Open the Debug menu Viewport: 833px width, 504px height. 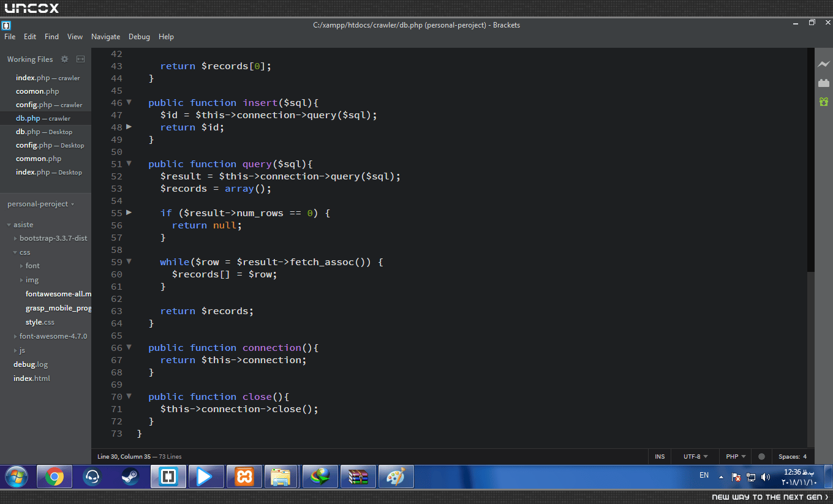(x=139, y=37)
